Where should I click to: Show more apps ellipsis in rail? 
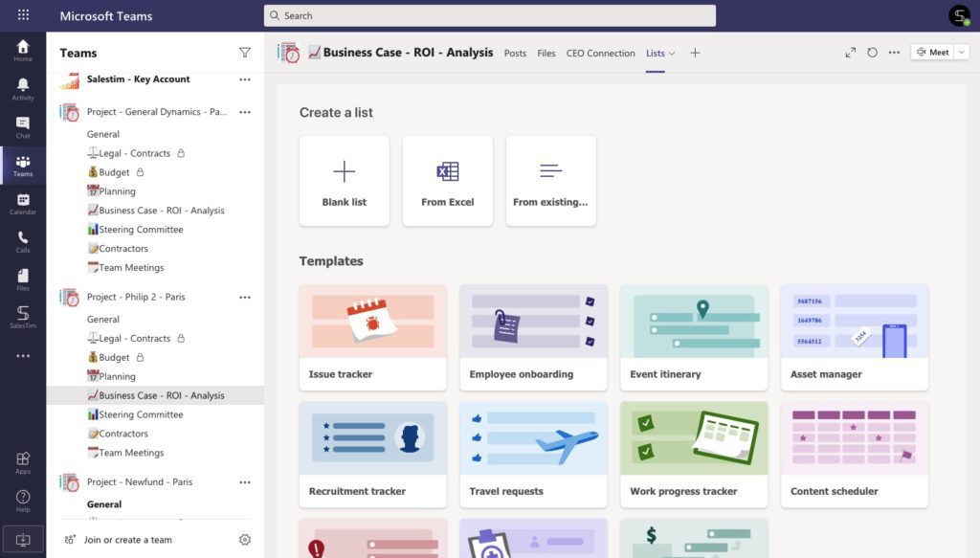[23, 355]
